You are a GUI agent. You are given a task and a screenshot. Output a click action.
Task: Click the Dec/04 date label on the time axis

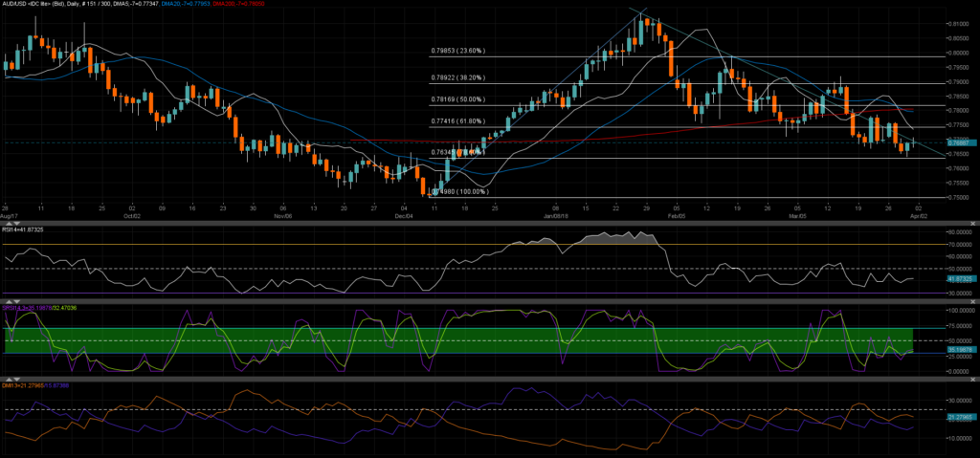pos(405,215)
